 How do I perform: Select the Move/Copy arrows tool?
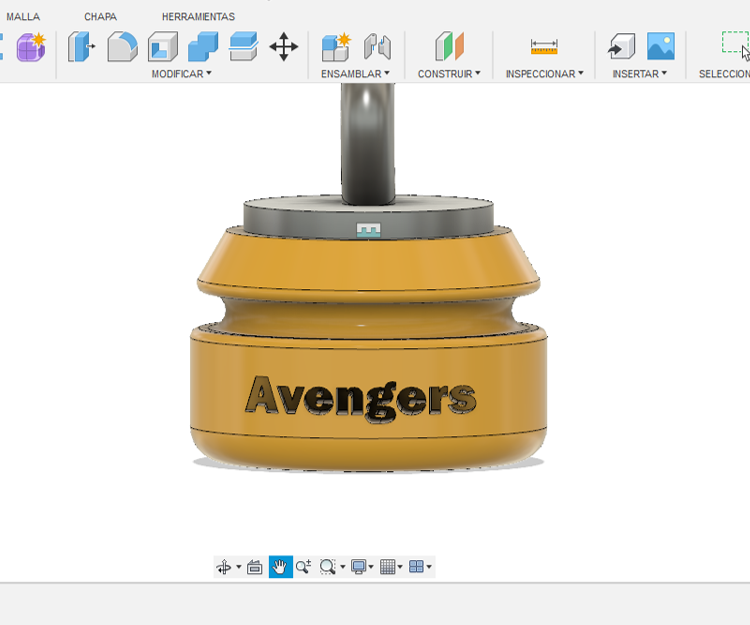284,46
